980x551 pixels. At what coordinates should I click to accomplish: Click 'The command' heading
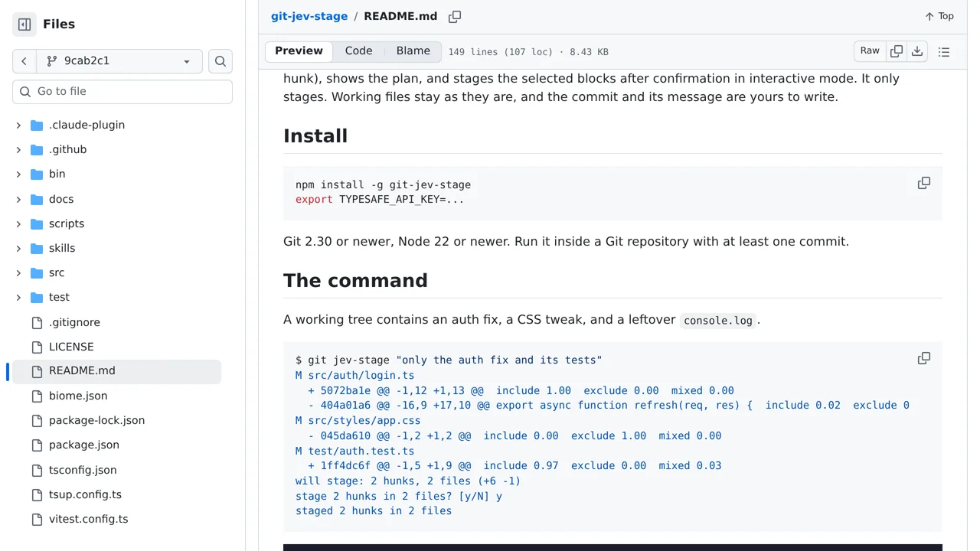(x=355, y=281)
